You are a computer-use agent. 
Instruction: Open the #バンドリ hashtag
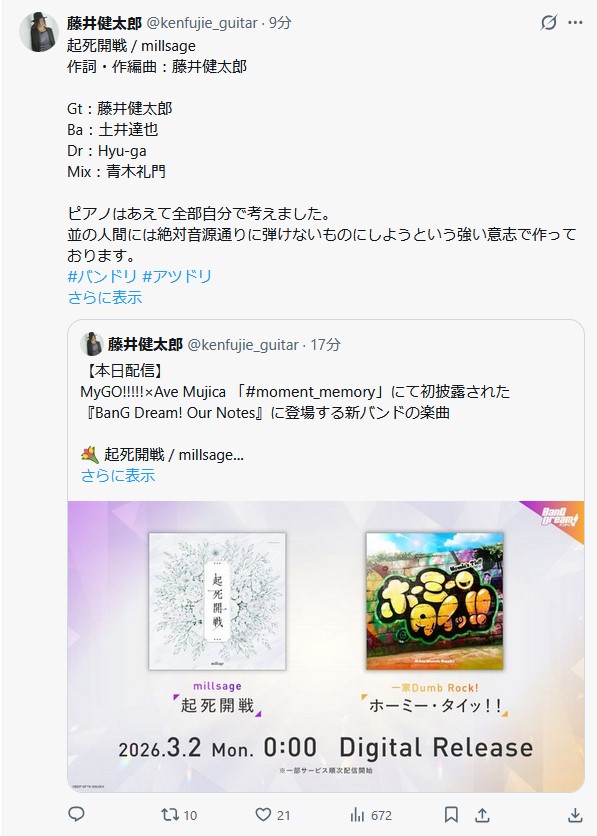(x=102, y=276)
